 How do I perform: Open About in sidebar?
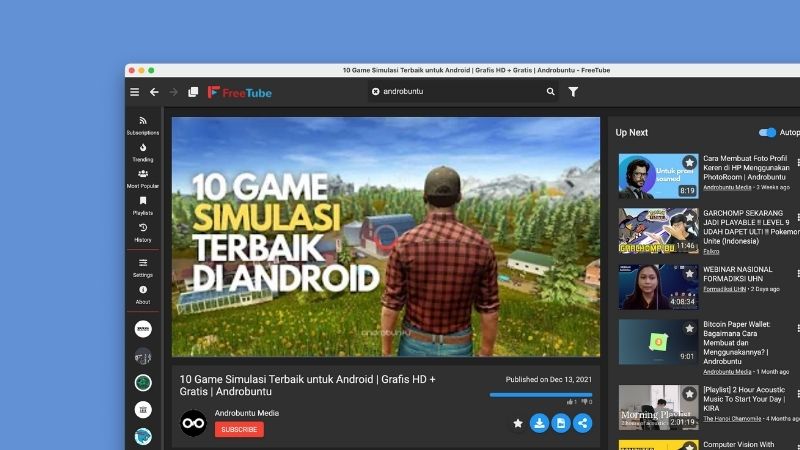(x=143, y=295)
